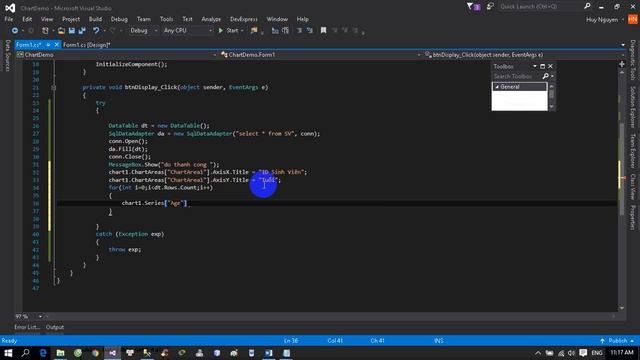Click the Publish button in status bar
This screenshot has height=360, width=640.
(x=617, y=341)
